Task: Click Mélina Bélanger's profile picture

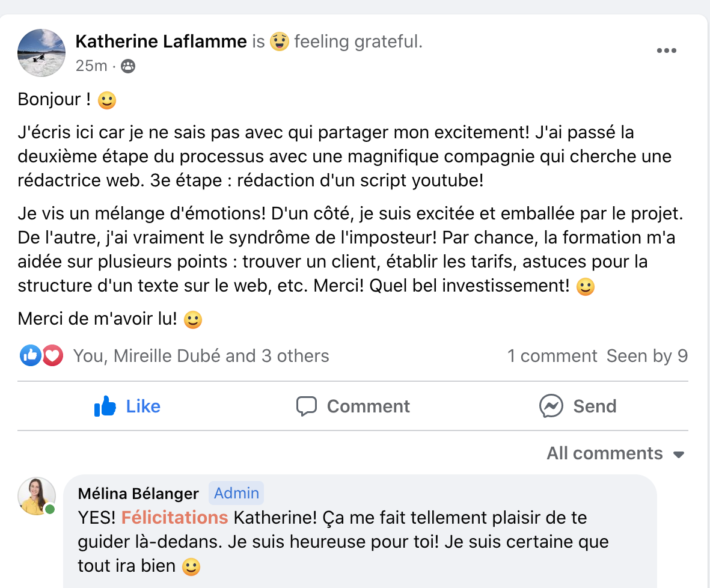Action: click(x=37, y=496)
